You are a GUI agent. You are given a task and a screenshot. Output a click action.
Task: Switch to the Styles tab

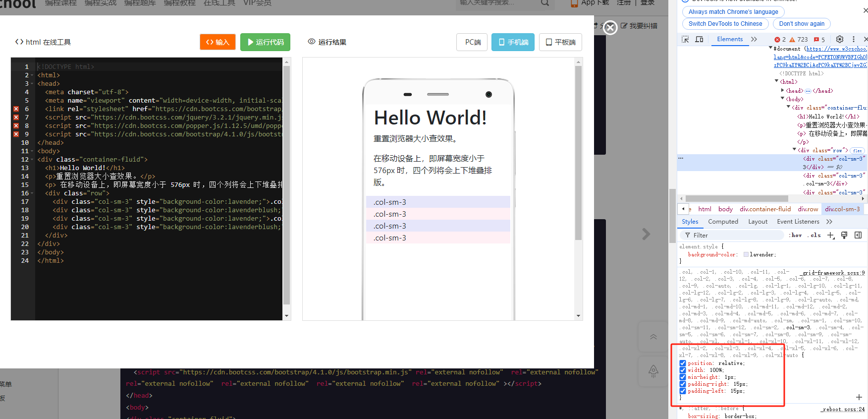point(690,222)
